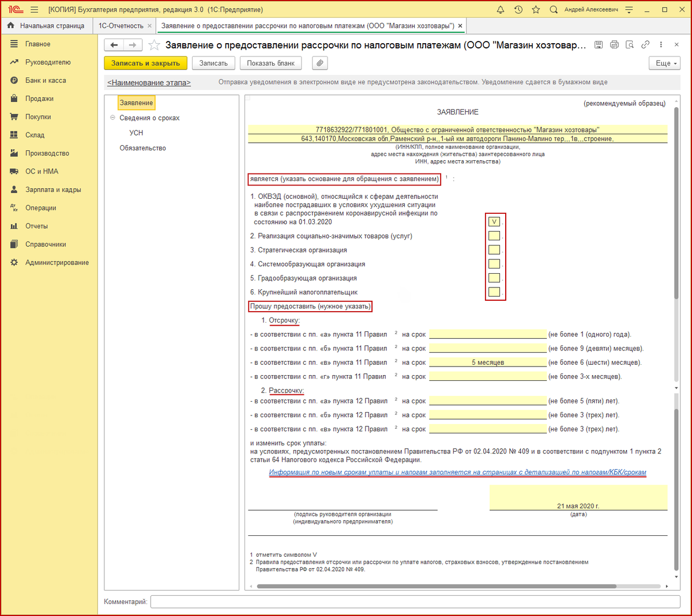Viewport: 692px width, 616px height.
Task: Copy link to form with chain icon
Action: [645, 45]
